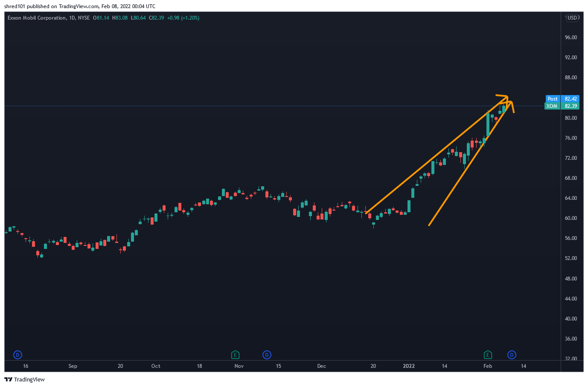The width and height of the screenshot is (588, 387).
Task: Click the 1D interval label
Action: point(72,18)
